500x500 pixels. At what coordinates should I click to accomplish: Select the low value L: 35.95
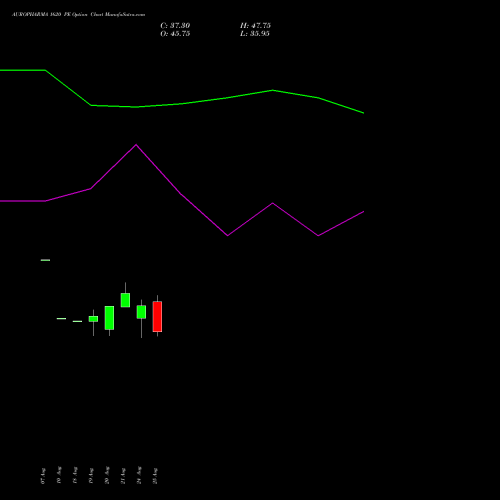pos(255,34)
